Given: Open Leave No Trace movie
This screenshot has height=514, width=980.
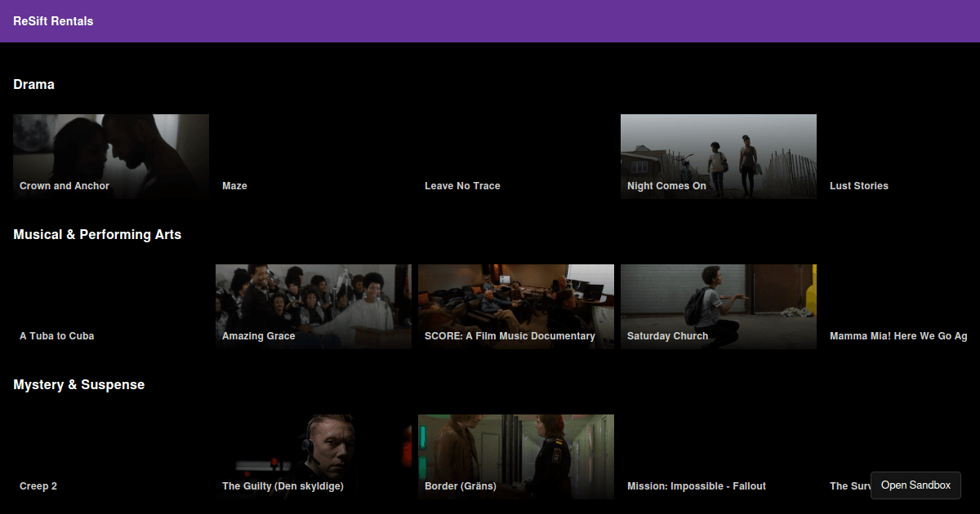Looking at the screenshot, I should (x=516, y=157).
